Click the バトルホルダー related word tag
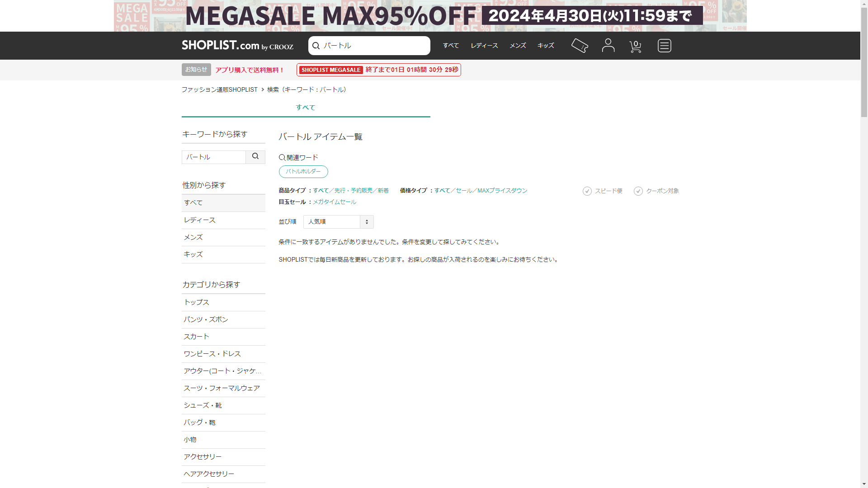 [x=303, y=172]
